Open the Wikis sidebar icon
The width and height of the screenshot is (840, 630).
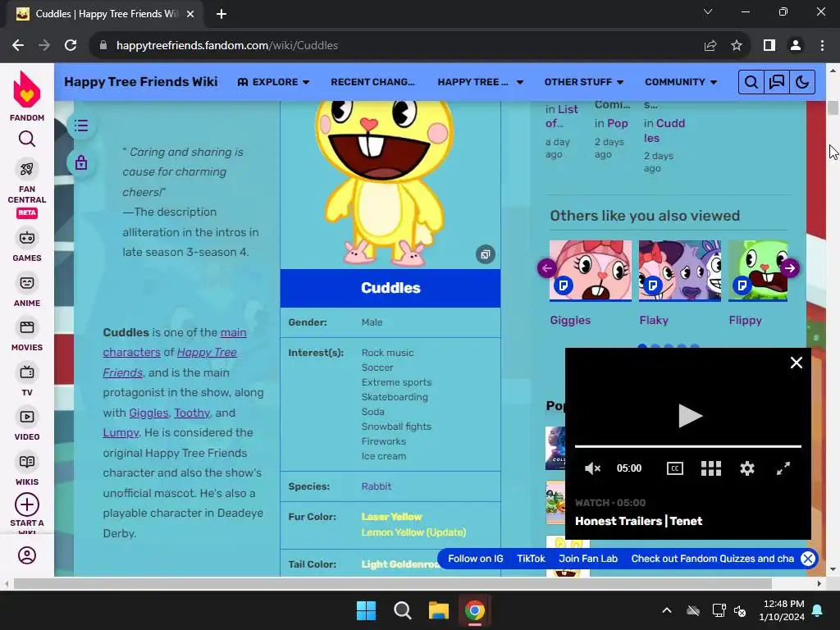[x=27, y=462]
